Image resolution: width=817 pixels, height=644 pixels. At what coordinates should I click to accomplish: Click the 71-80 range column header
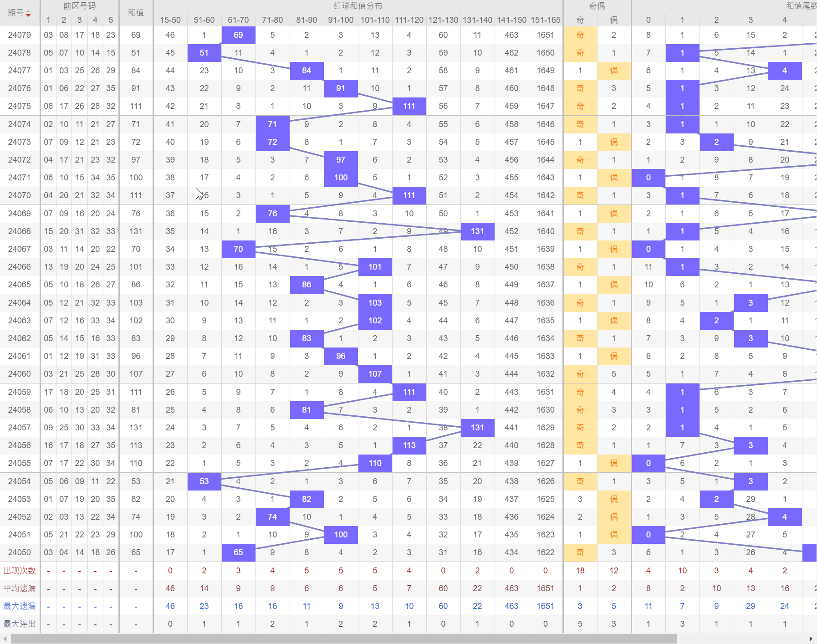272,20
